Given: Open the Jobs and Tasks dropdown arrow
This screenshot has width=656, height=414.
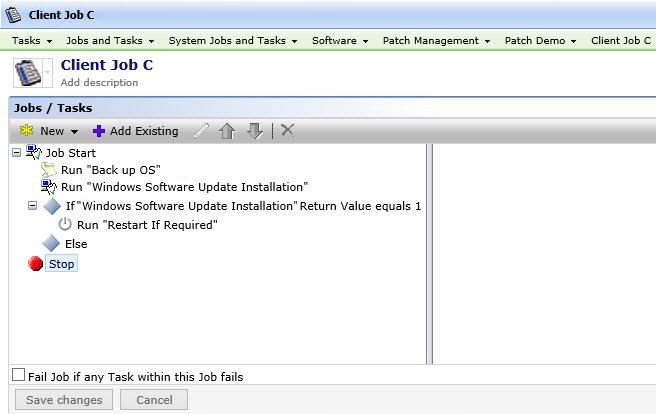Looking at the screenshot, I should click(x=151, y=41).
